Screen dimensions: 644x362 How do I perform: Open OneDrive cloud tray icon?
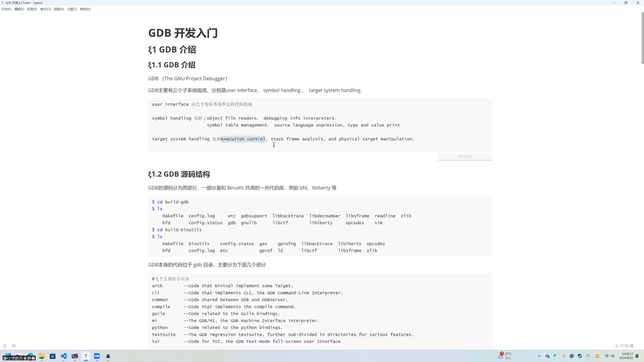tap(547, 356)
